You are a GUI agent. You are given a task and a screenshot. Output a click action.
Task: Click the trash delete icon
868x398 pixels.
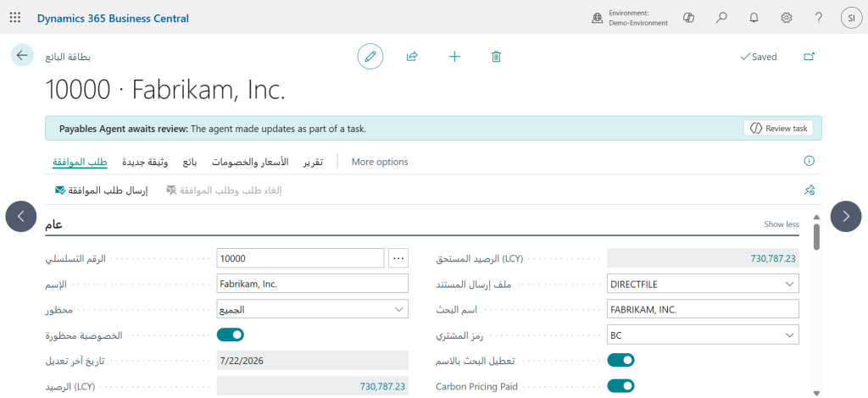pos(497,57)
